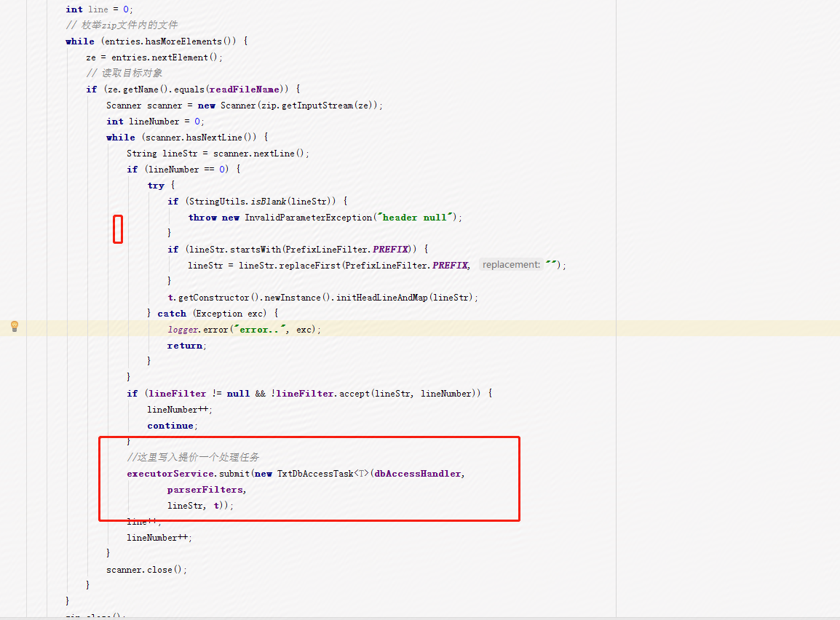The height and width of the screenshot is (620, 840).
Task: Click 'catch (Exception exc)' clause
Action: (212, 314)
